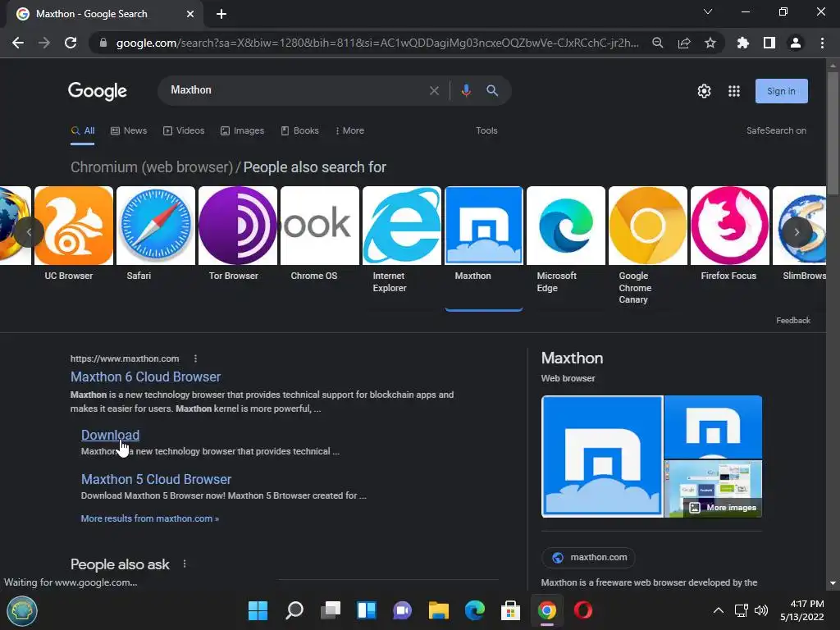The width and height of the screenshot is (840, 630).
Task: Open the Download sitelink
Action: [x=111, y=435]
